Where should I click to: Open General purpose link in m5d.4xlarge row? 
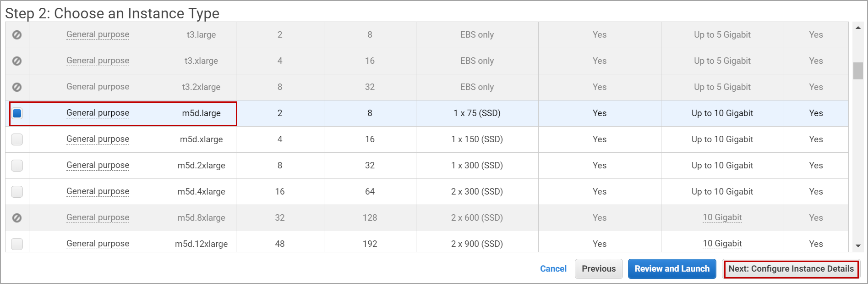pos(98,191)
